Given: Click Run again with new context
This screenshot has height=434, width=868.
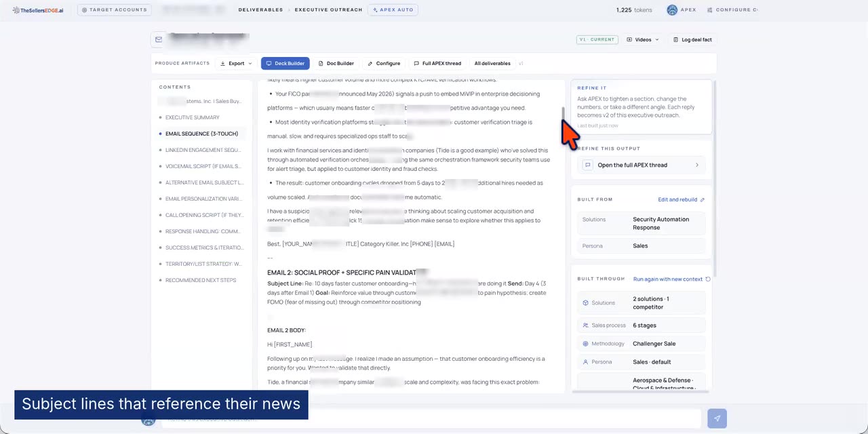Looking at the screenshot, I should [671, 279].
